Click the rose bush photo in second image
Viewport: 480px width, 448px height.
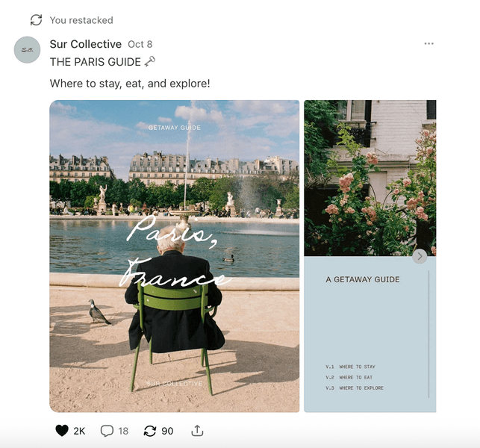(x=370, y=178)
